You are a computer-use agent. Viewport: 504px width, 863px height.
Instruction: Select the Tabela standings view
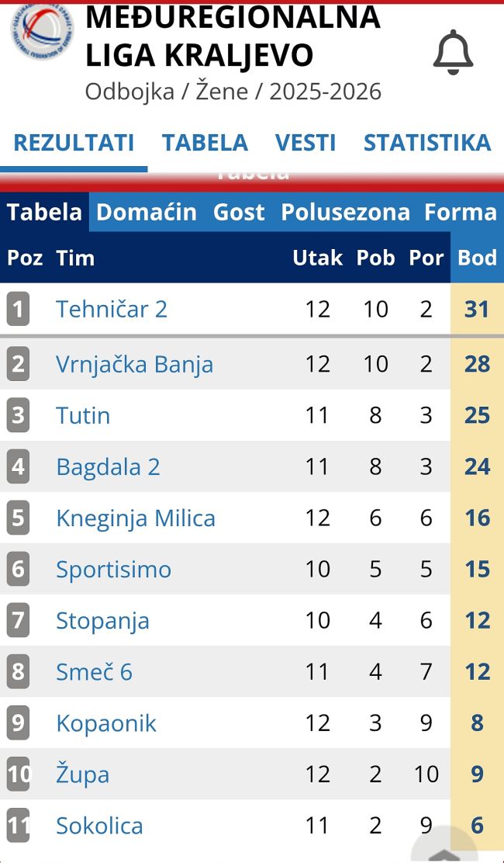tap(43, 212)
